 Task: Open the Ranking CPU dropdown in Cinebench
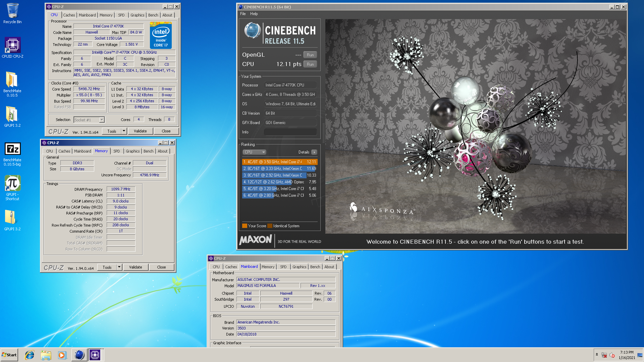coord(255,152)
